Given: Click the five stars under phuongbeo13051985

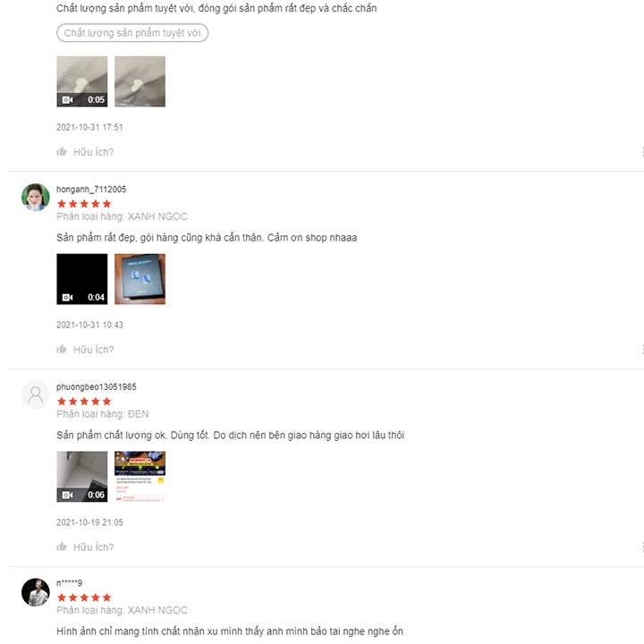Looking at the screenshot, I should 84,402.
